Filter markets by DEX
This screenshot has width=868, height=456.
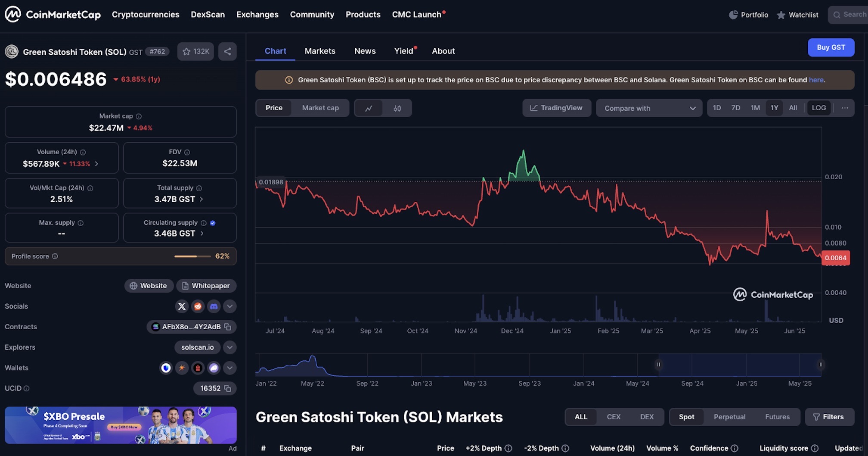pos(647,417)
